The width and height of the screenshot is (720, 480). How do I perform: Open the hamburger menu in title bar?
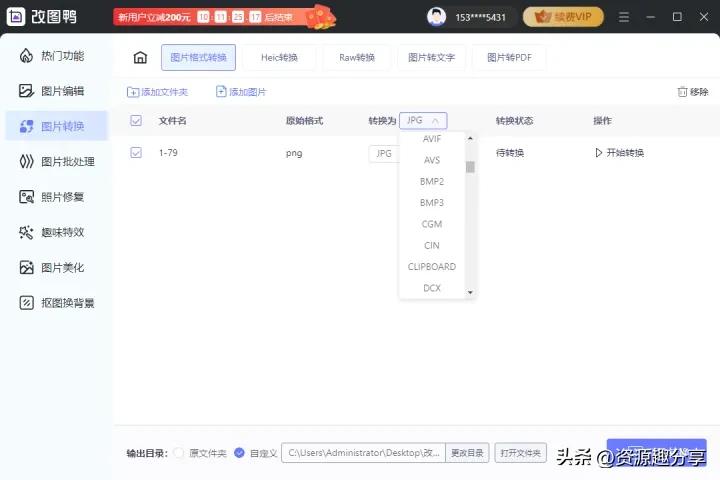point(624,17)
